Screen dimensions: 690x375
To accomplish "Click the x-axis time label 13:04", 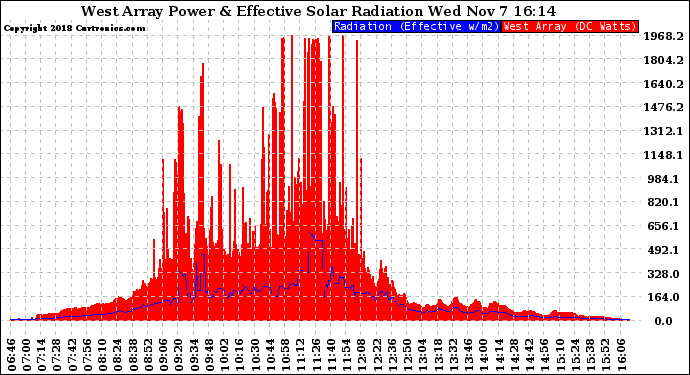I will tap(423, 355).
